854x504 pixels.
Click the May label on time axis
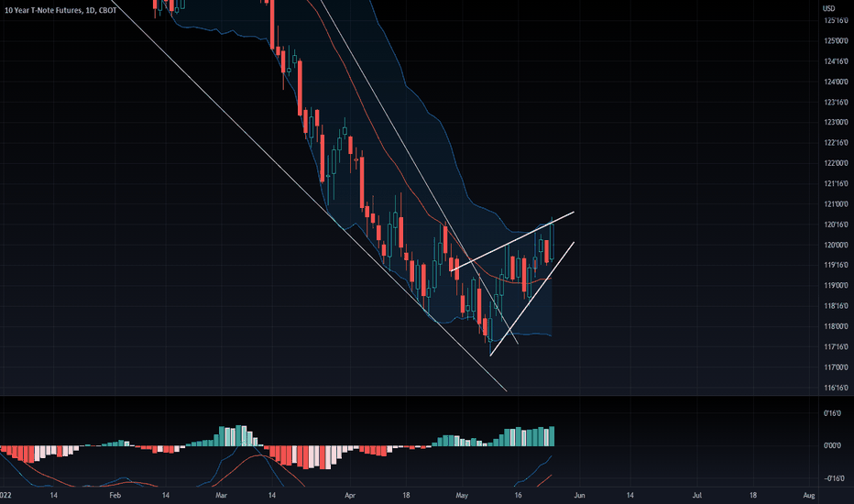click(462, 495)
